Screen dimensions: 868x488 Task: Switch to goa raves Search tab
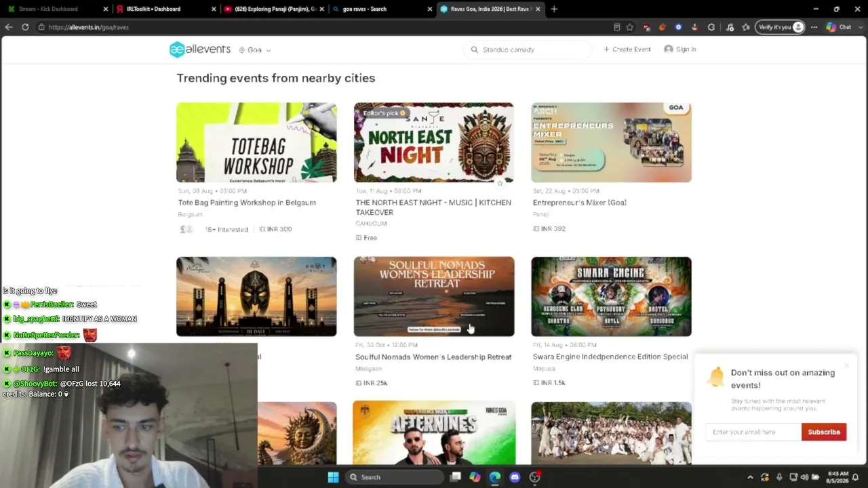click(x=382, y=9)
